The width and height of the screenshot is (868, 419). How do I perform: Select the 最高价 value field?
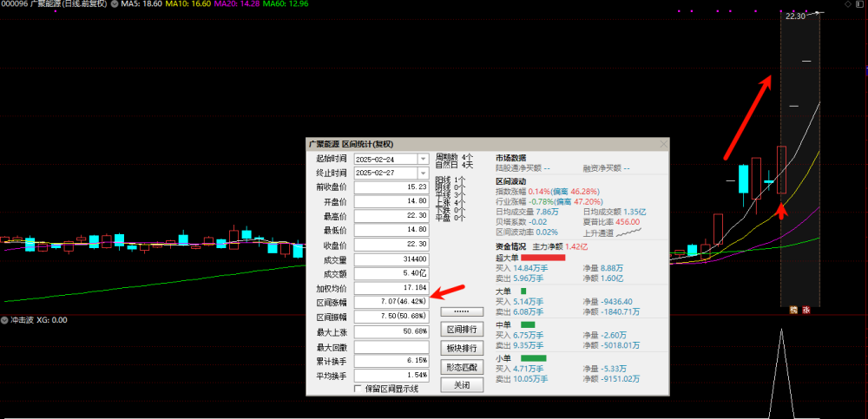coord(391,216)
